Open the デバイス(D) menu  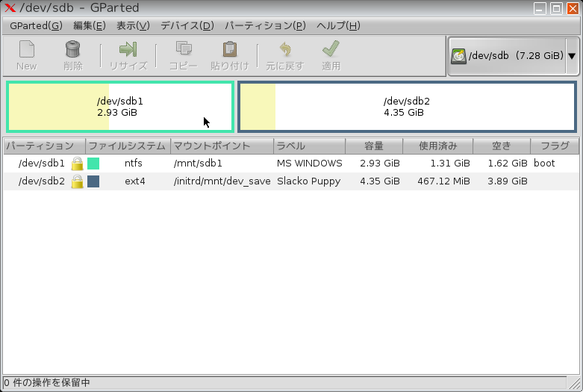[x=187, y=25]
